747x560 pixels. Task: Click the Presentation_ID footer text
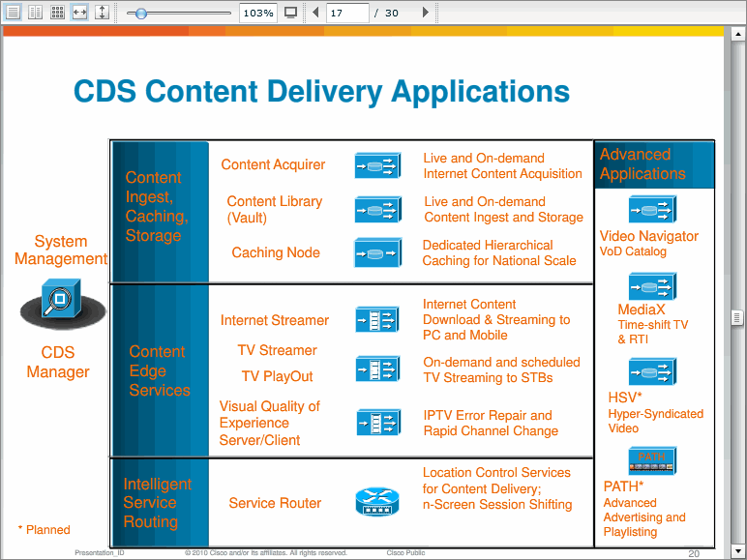click(x=99, y=553)
